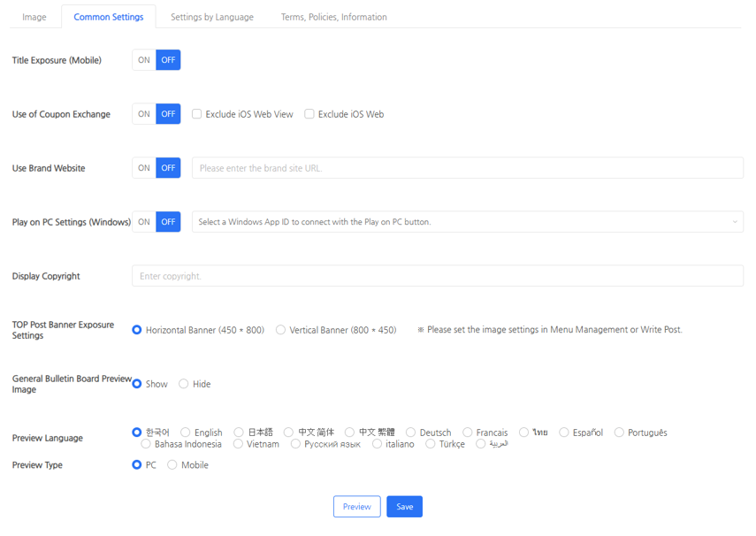Viewport: 756px width, 536px height.
Task: Click the Preview button
Action: (356, 507)
